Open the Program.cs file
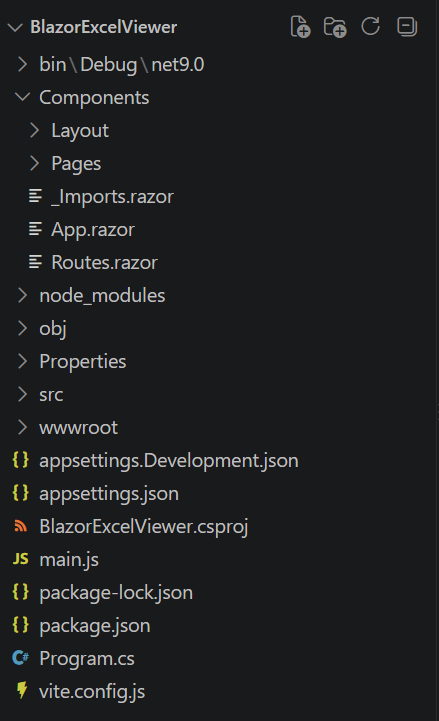439x721 pixels. tap(87, 658)
